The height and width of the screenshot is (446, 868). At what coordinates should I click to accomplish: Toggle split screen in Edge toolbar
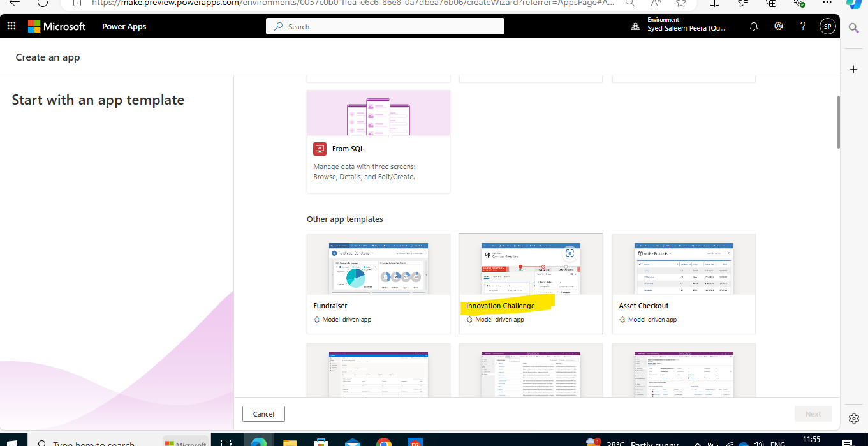(713, 4)
